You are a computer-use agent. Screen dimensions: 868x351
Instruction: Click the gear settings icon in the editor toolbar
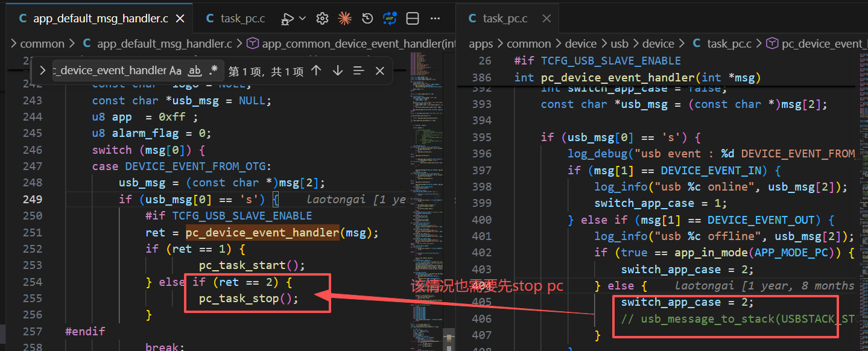pos(322,19)
